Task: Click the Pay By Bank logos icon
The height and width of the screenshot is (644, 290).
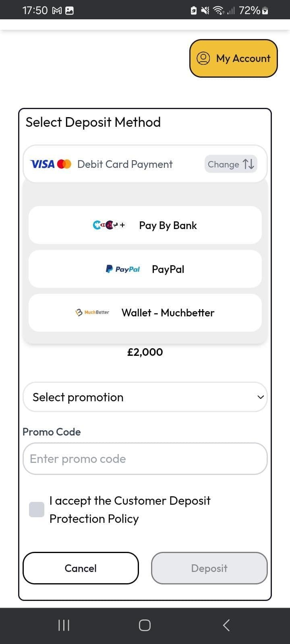Action: pyautogui.click(x=109, y=225)
